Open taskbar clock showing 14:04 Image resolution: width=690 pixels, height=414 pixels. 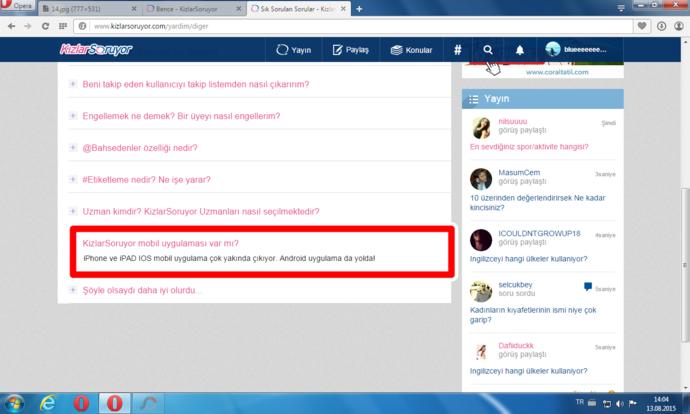click(x=661, y=404)
